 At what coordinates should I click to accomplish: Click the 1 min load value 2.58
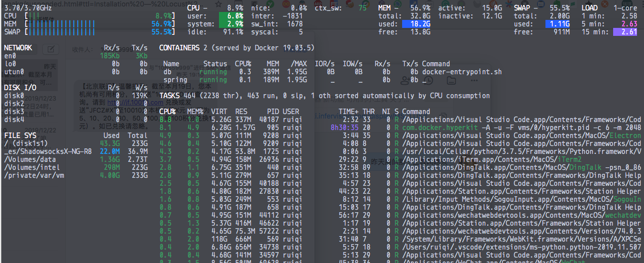point(629,16)
